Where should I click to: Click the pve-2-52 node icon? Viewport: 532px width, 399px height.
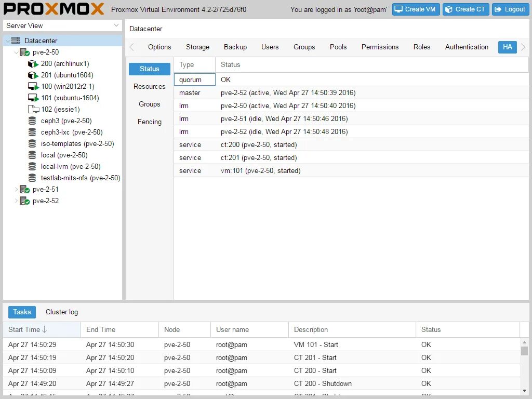coord(24,201)
